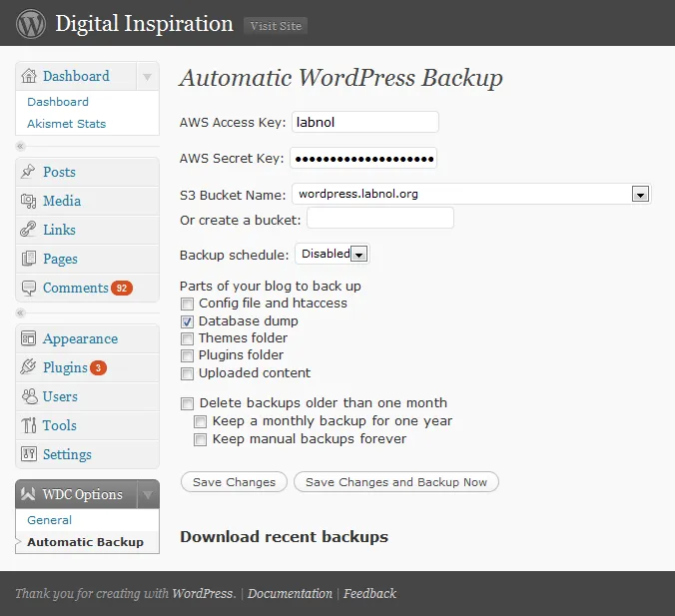
Task: Click the Or create a bucket field
Action: pyautogui.click(x=380, y=219)
